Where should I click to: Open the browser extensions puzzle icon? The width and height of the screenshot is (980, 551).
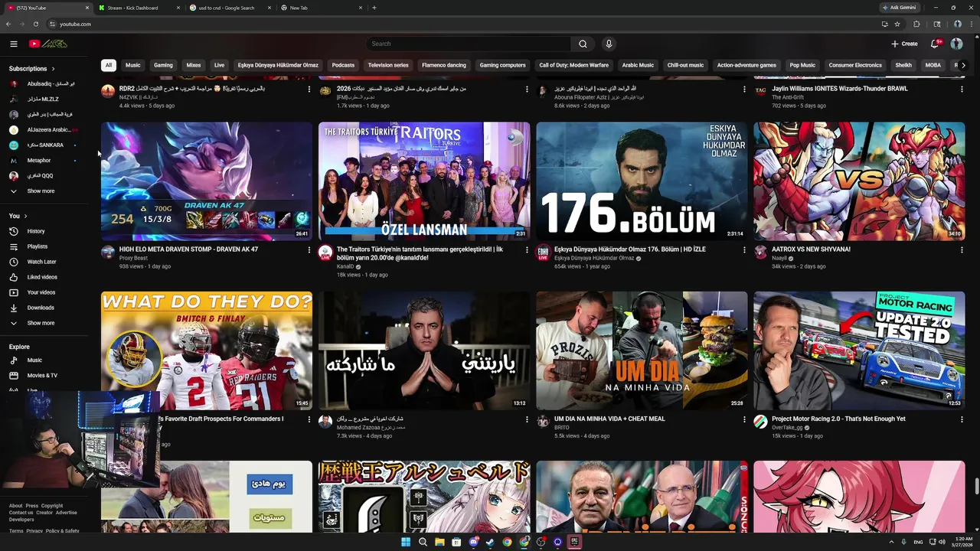click(916, 24)
